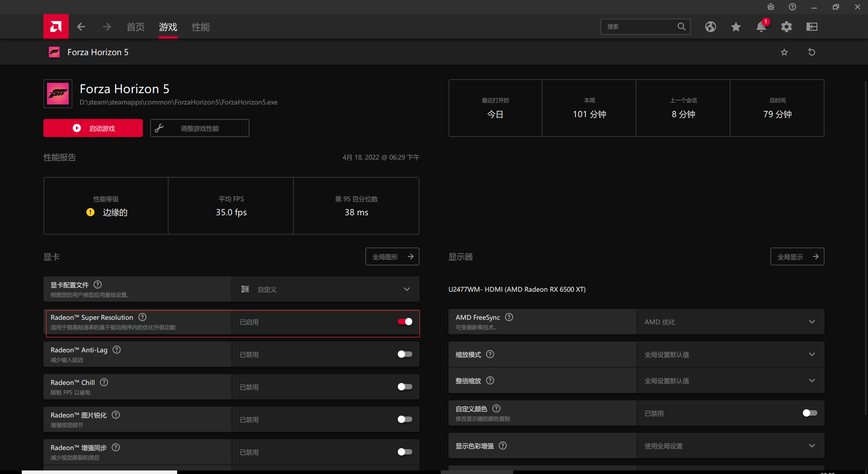
Task: Open 全局图形 settings
Action: [x=392, y=256]
